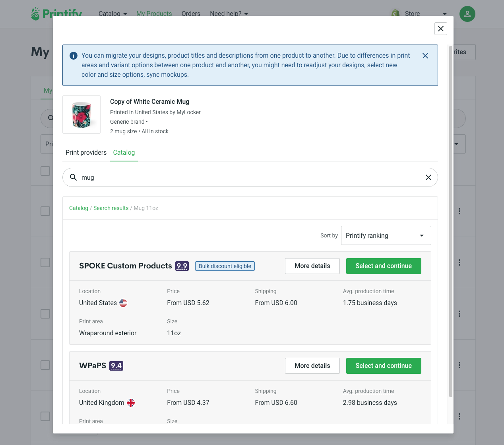
Task: View More details for WPaPS
Action: pyautogui.click(x=312, y=366)
